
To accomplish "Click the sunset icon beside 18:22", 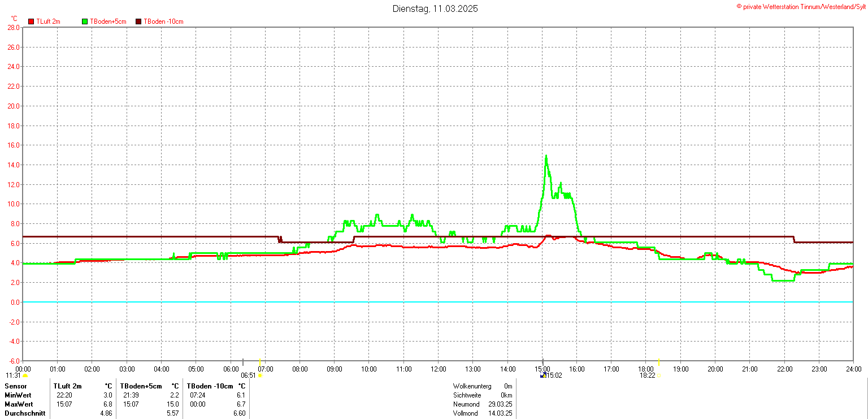I will pos(659,375).
